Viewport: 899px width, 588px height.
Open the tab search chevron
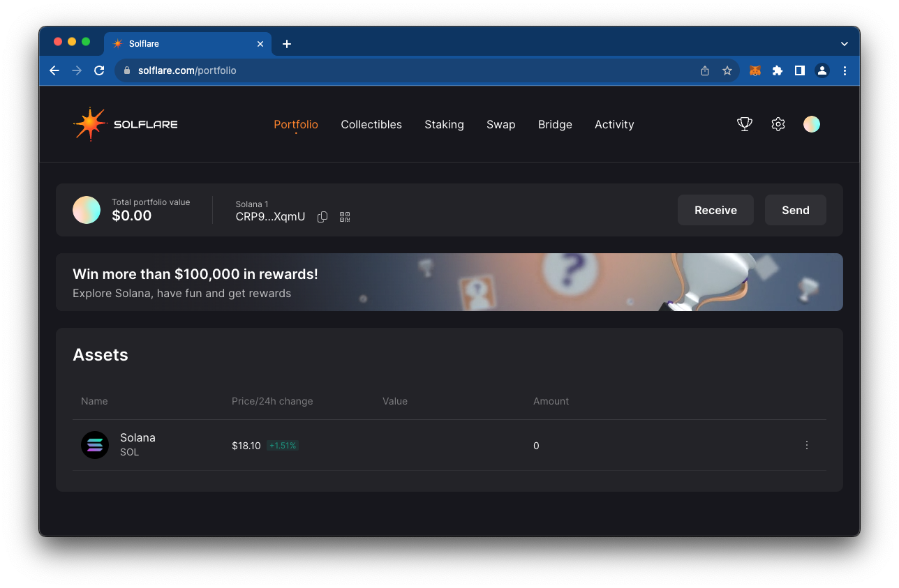(x=844, y=43)
